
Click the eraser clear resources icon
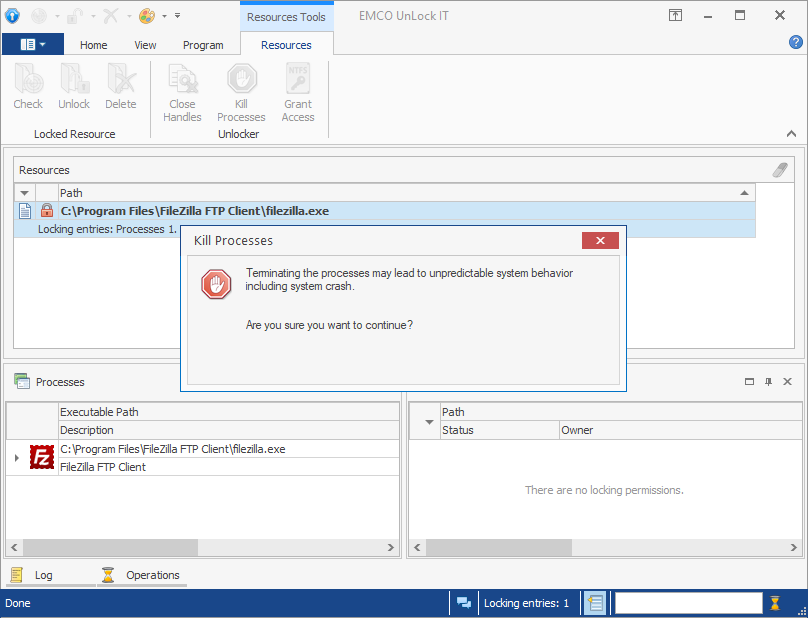click(x=780, y=170)
